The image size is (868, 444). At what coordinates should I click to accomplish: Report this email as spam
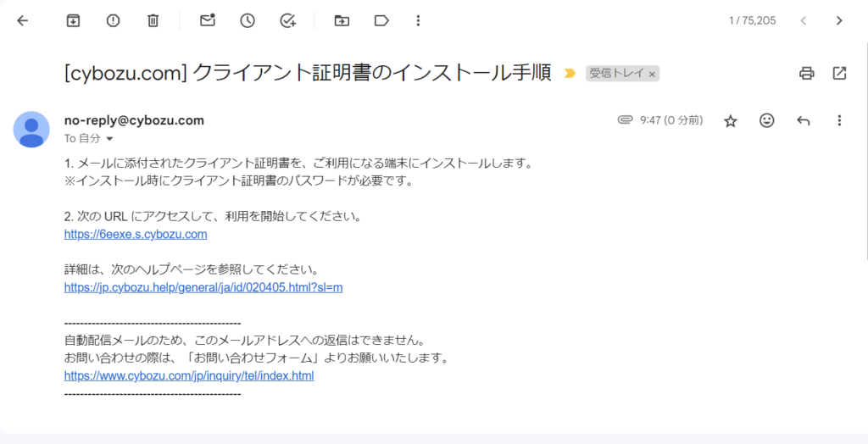point(113,20)
